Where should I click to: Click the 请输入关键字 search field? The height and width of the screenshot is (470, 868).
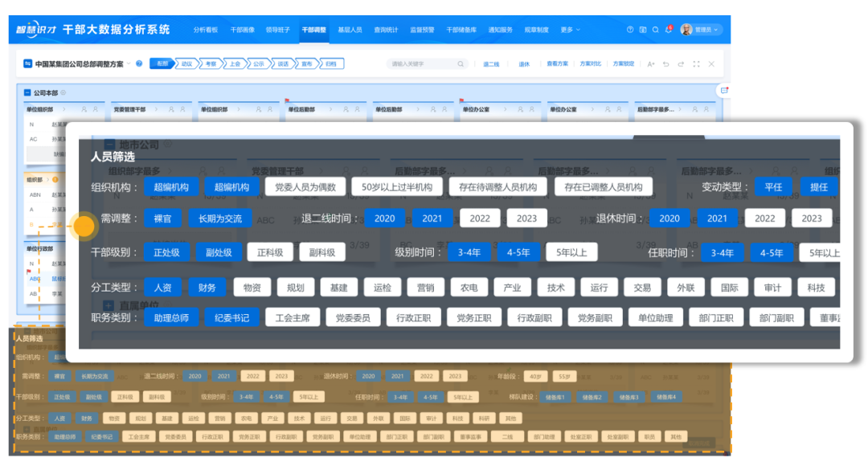(x=421, y=64)
